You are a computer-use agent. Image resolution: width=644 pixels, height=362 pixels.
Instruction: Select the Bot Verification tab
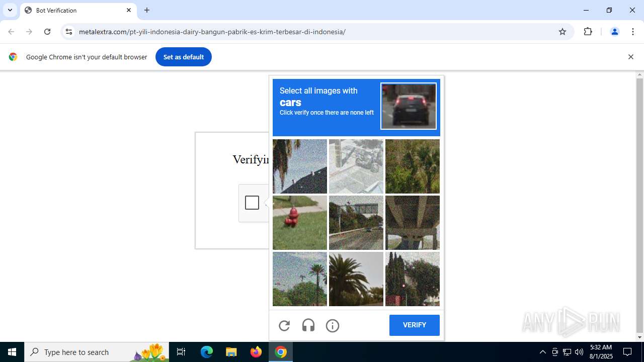[78, 10]
